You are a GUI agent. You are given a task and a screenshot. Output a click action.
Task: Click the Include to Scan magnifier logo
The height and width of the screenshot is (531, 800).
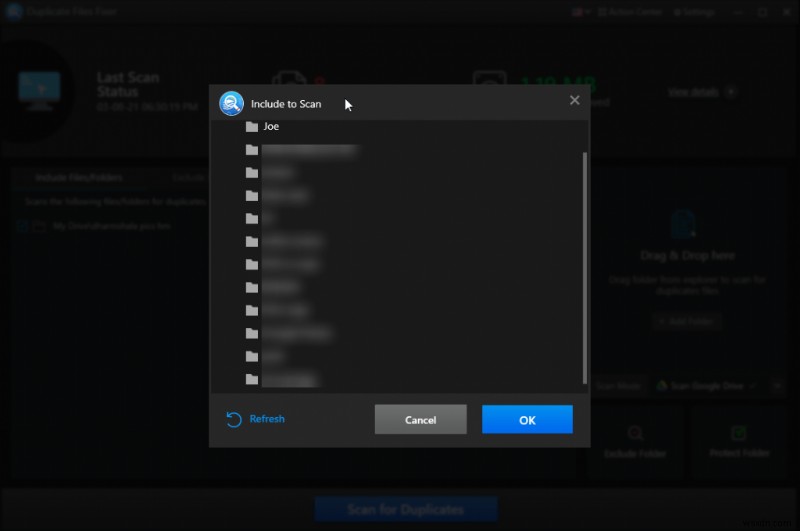tap(231, 104)
